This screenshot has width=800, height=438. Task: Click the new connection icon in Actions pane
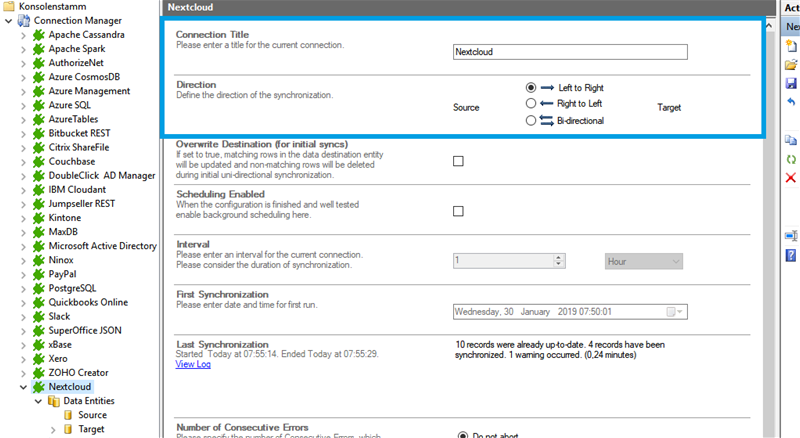click(791, 46)
